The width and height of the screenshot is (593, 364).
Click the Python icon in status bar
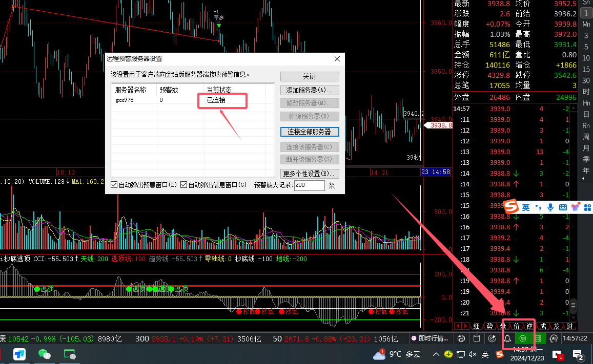(461, 339)
